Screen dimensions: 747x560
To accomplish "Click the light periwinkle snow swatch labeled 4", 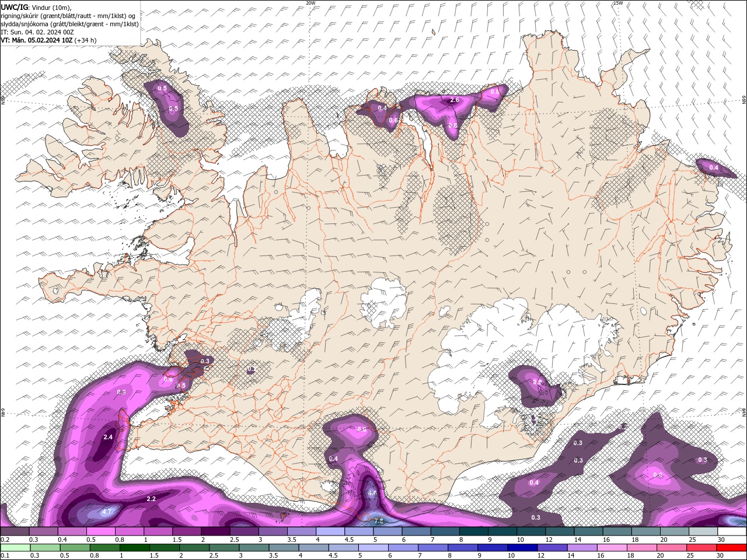I will click(330, 531).
